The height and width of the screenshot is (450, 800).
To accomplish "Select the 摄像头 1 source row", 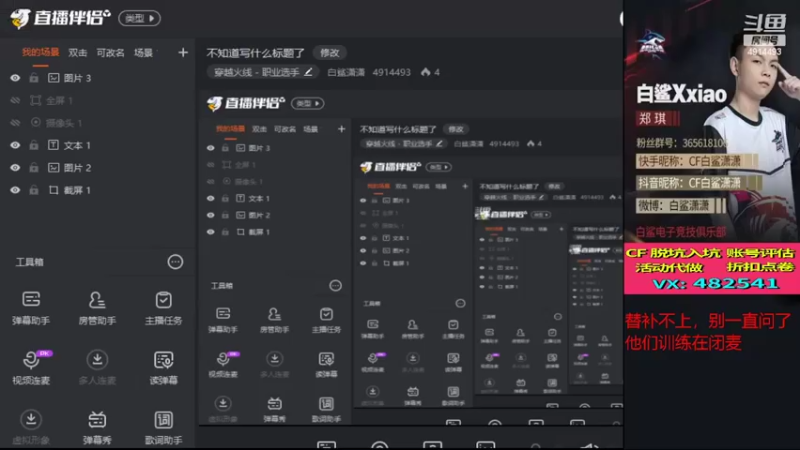I will (x=97, y=123).
